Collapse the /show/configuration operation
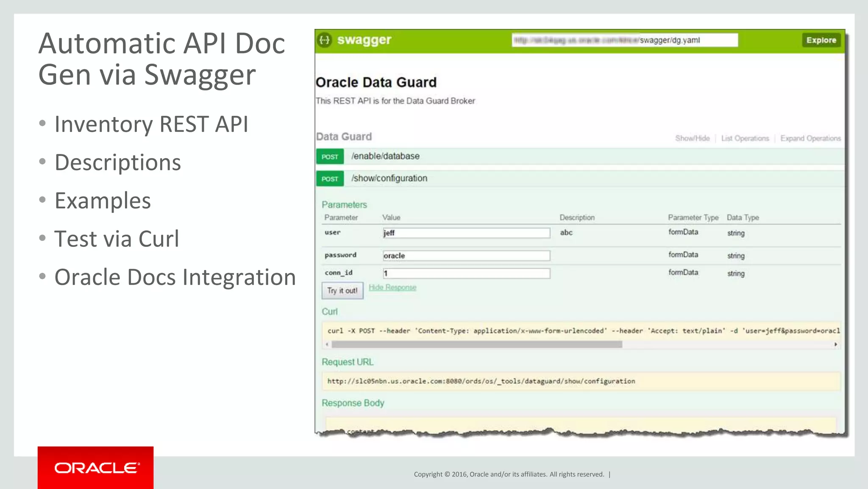Screen dimensions: 868x489 click(389, 178)
